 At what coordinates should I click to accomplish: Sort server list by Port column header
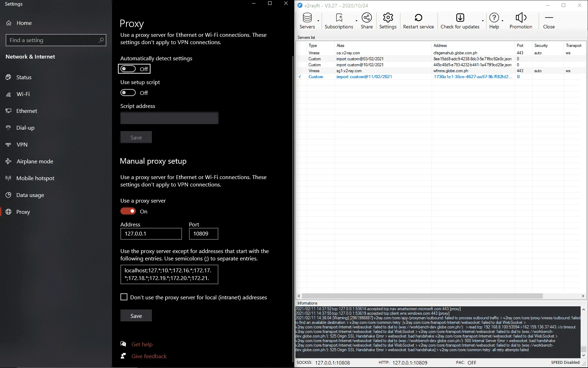(x=523, y=46)
